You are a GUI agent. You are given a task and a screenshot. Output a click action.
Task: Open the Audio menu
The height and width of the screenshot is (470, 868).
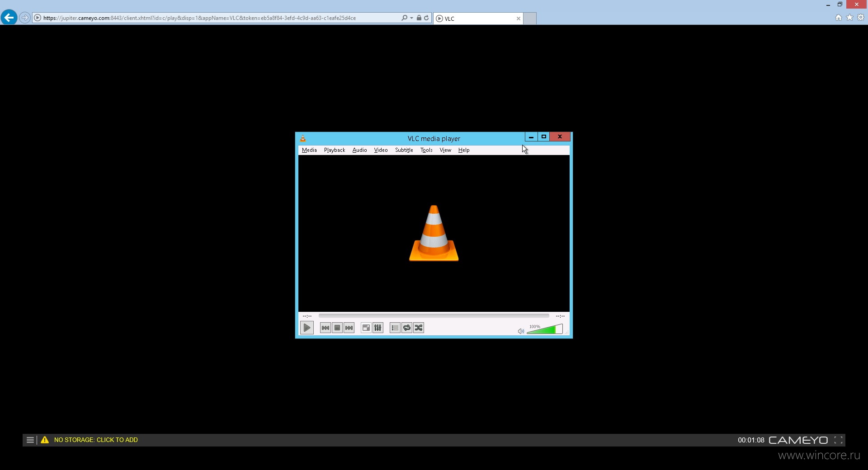360,150
